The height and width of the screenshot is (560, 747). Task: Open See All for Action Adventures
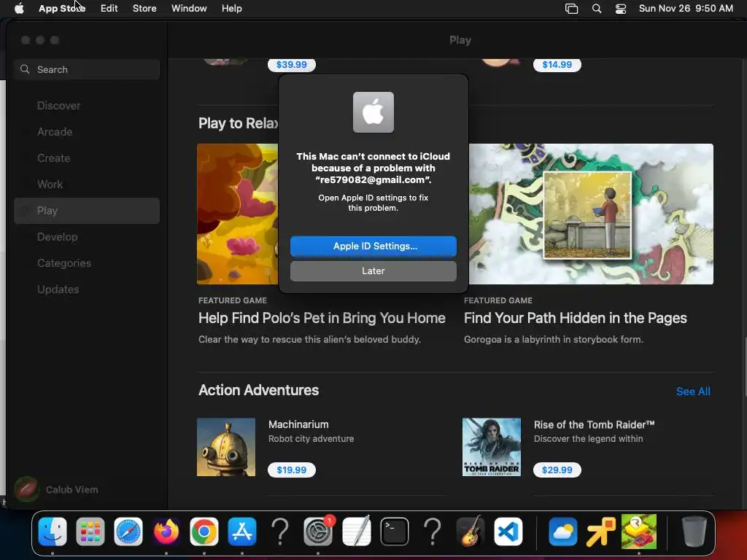pos(693,392)
